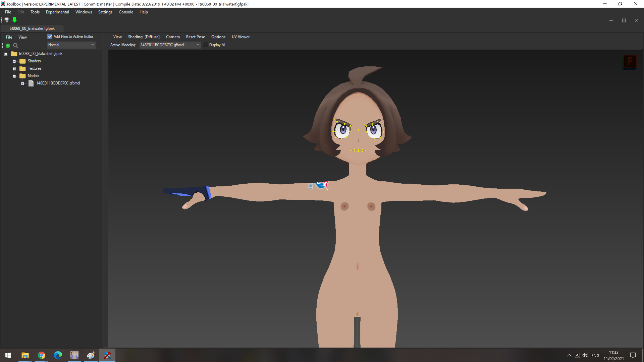Screen dimensions: 644x362
Task: Open the Active Model(s) dropdown
Action: (170, 45)
